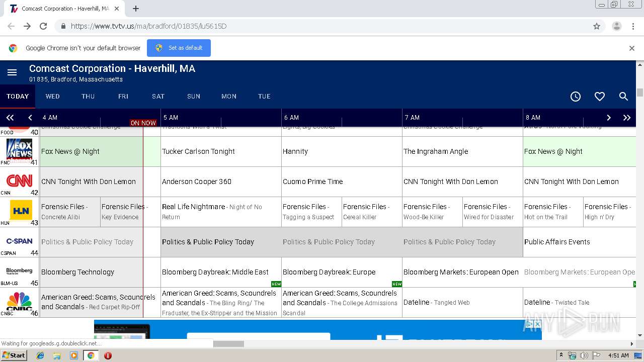Close the bottom advertisement banner
Screen dimensions: 644x362
click(x=537, y=324)
